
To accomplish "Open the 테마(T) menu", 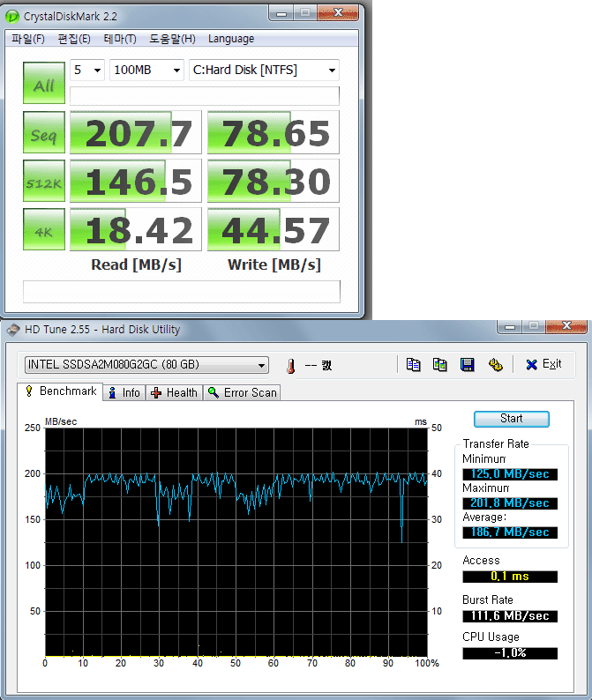I will pyautogui.click(x=120, y=39).
